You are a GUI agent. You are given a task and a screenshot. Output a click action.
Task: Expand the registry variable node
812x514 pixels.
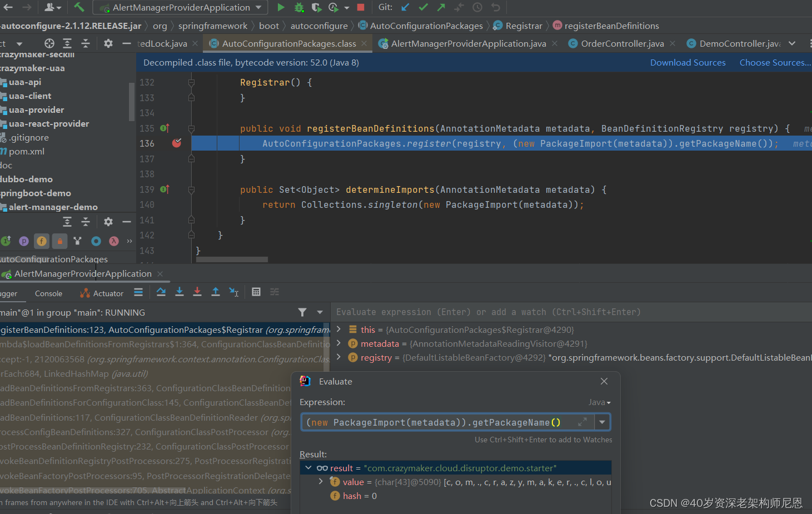coord(338,357)
